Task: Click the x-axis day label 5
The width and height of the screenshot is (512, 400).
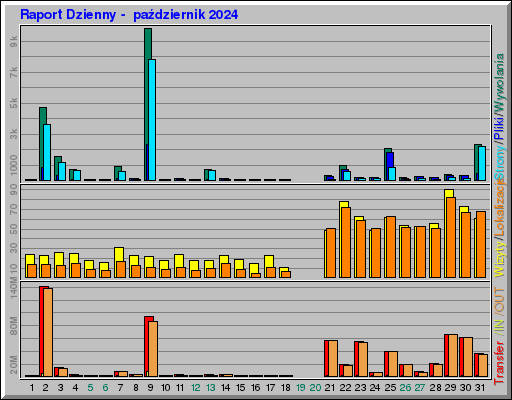Action: [90, 388]
